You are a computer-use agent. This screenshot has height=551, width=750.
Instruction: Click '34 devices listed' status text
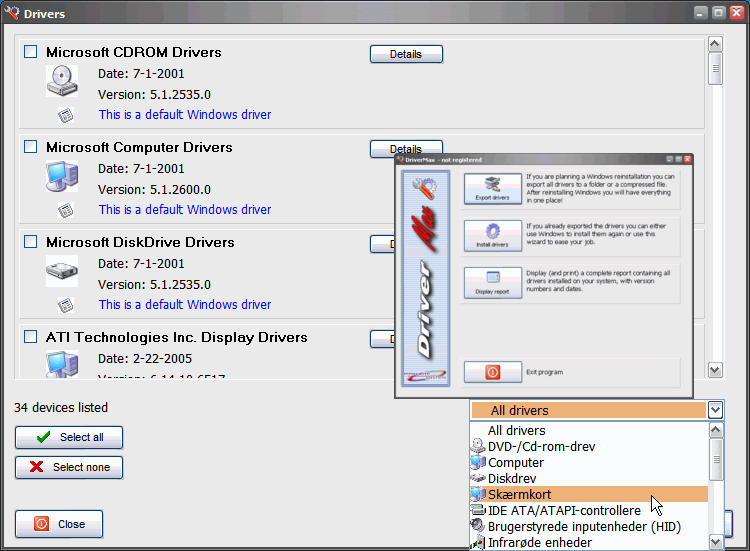click(61, 408)
